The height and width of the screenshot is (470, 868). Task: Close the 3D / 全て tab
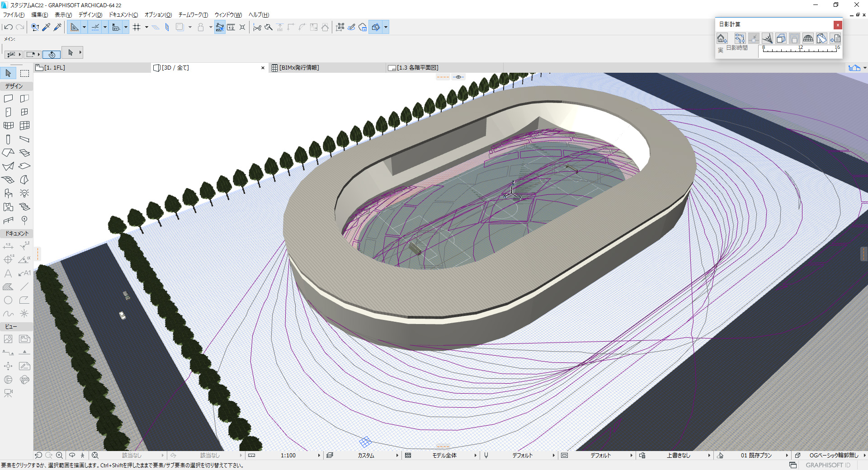coord(263,68)
